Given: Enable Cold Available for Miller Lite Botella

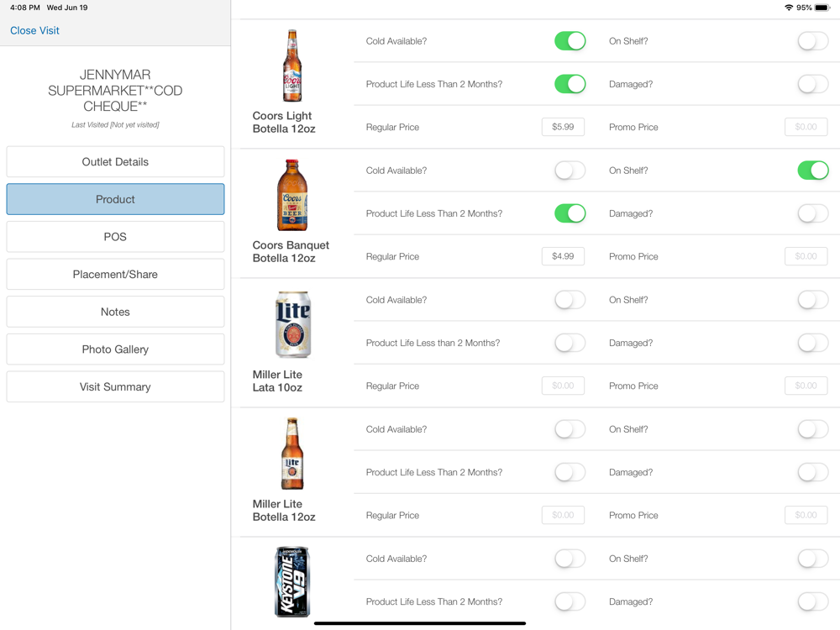Looking at the screenshot, I should click(x=570, y=429).
